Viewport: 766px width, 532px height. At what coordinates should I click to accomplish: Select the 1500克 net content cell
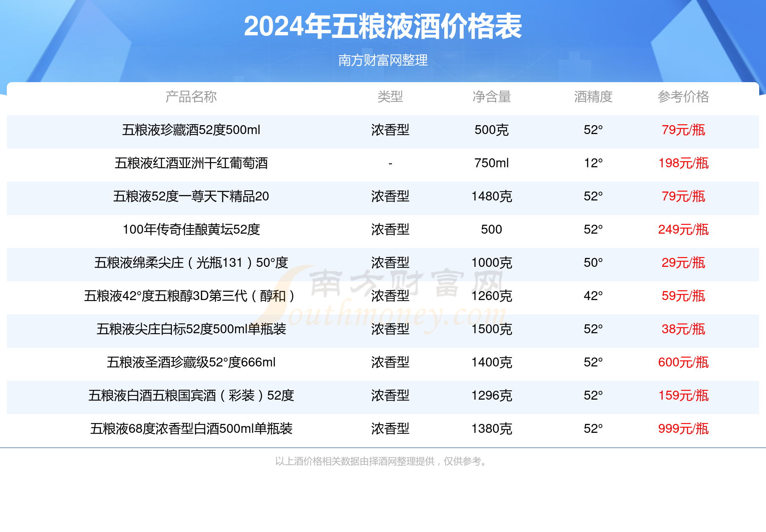[492, 329]
